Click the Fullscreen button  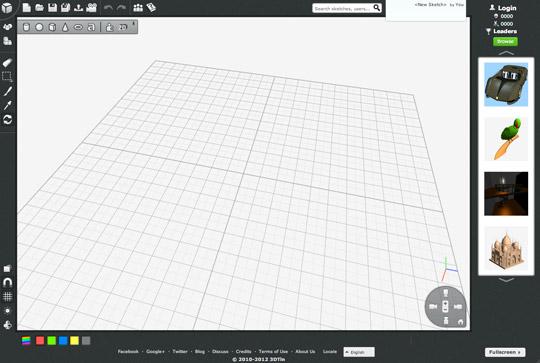coord(505,352)
